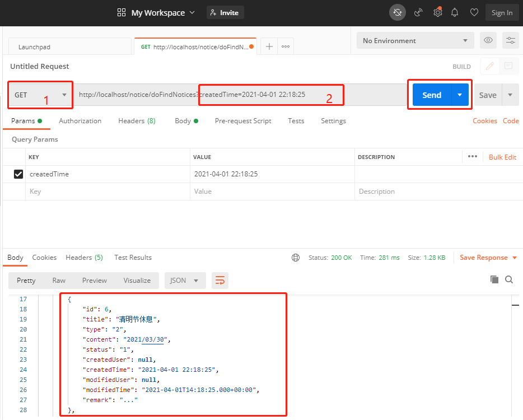The height and width of the screenshot is (420, 523).
Task: Click the pencil edit icon near BUILD
Action: pyautogui.click(x=489, y=66)
